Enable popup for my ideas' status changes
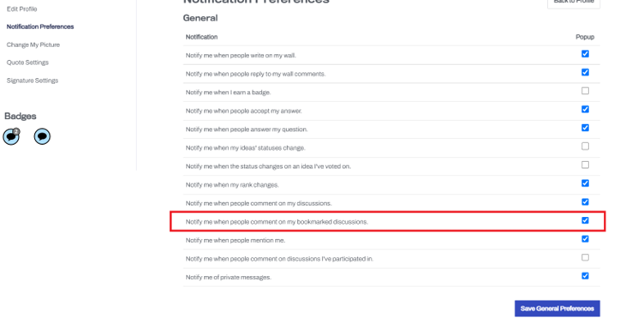The height and width of the screenshot is (318, 644). [x=585, y=147]
